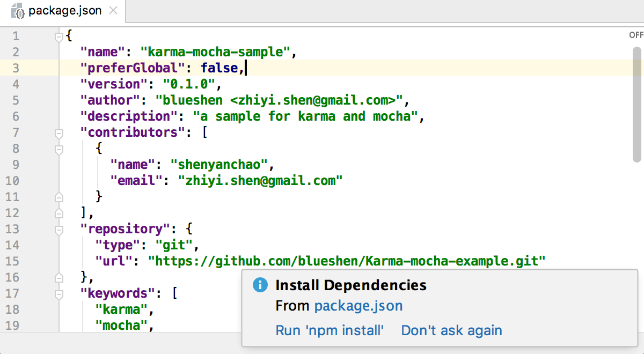The width and height of the screenshot is (644, 354).
Task: Click the npm icon on the package.json tab
Action: click(18, 10)
